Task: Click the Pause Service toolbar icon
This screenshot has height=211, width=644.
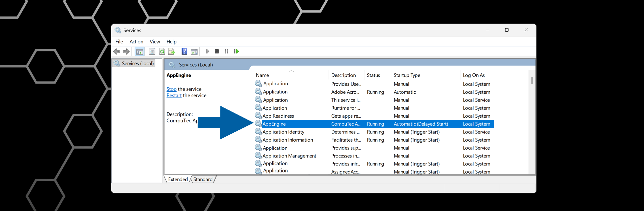Action: pos(226,51)
